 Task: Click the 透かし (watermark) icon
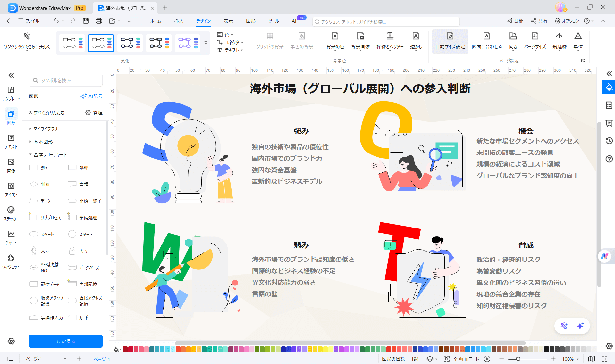[416, 36]
